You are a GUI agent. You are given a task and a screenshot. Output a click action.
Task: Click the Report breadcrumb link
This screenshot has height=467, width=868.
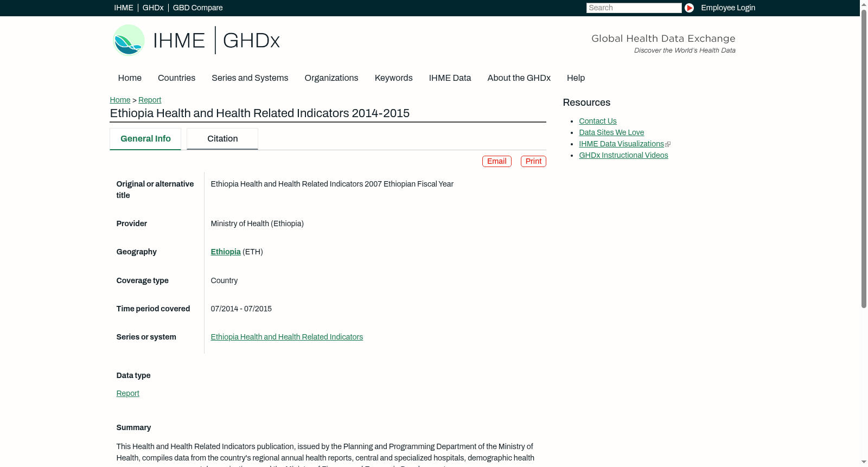click(x=150, y=100)
